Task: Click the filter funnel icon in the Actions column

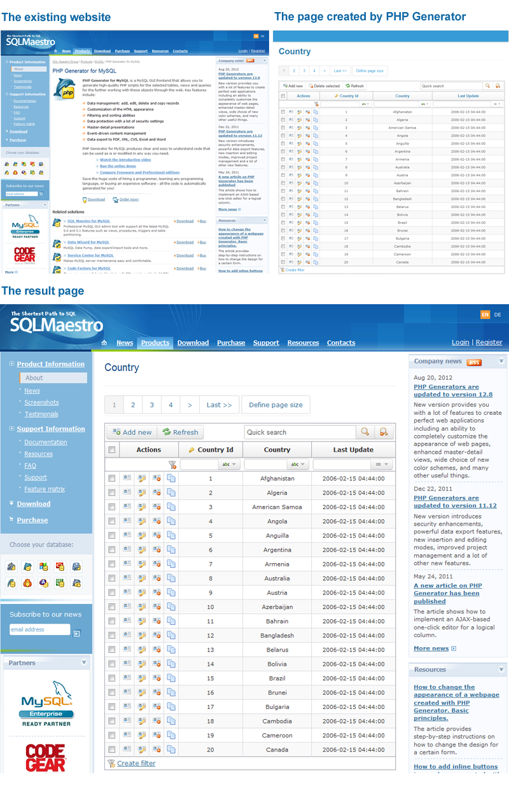Action: coord(172,464)
